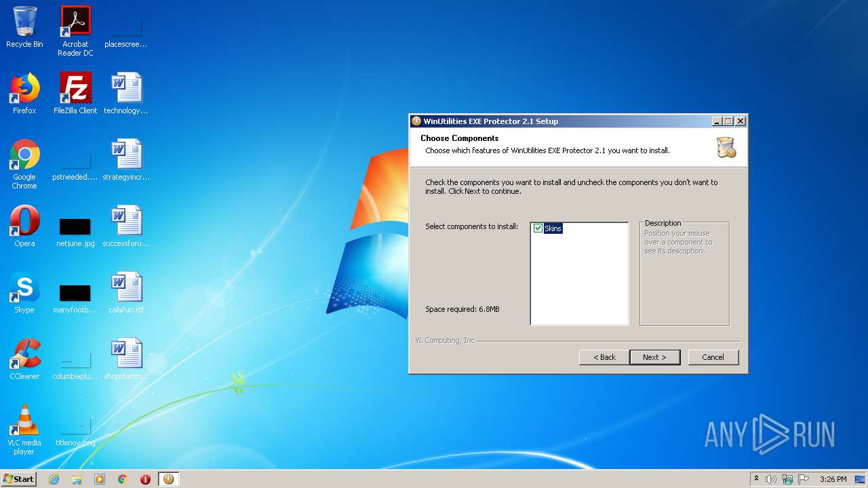Screen dimensions: 868x488
Task: Open CCleaner desktop shortcut
Action: click(x=24, y=359)
